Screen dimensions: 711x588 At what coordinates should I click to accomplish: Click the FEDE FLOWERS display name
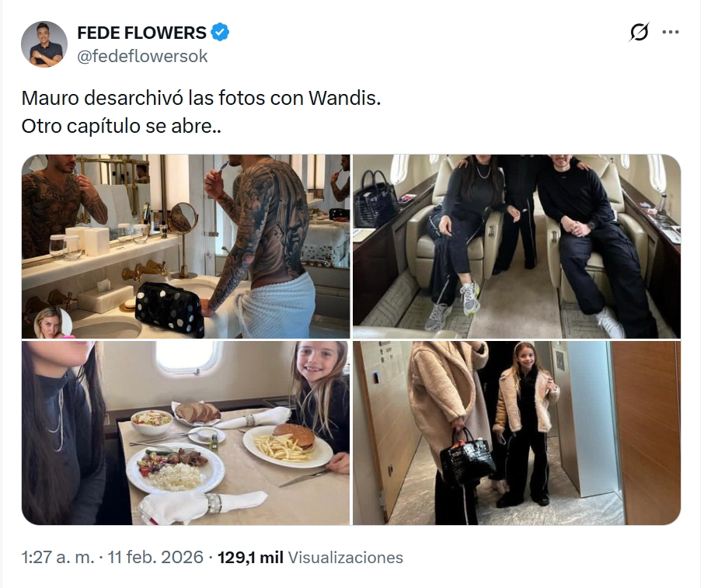(141, 33)
